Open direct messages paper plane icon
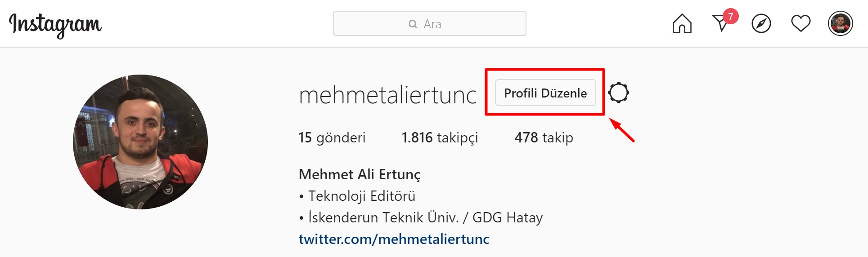Image resolution: width=868 pixels, height=257 pixels. (721, 24)
